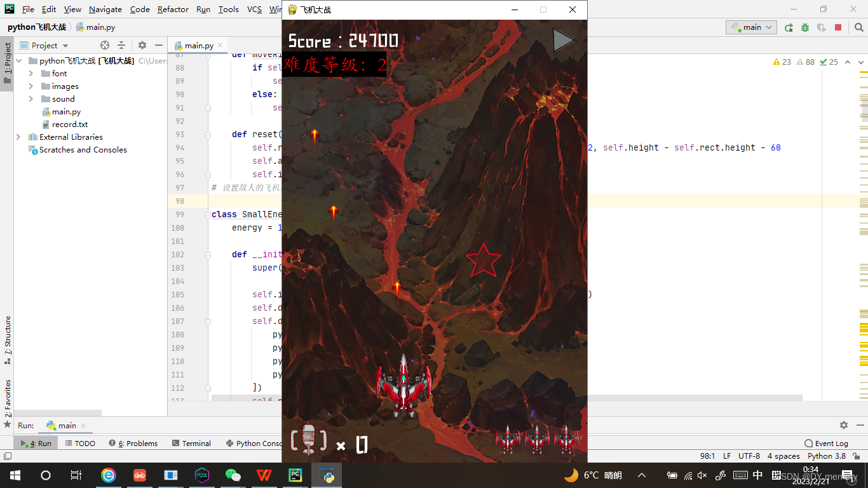Hide the Project panel with minus icon
The height and width of the screenshot is (488, 868).
[159, 45]
